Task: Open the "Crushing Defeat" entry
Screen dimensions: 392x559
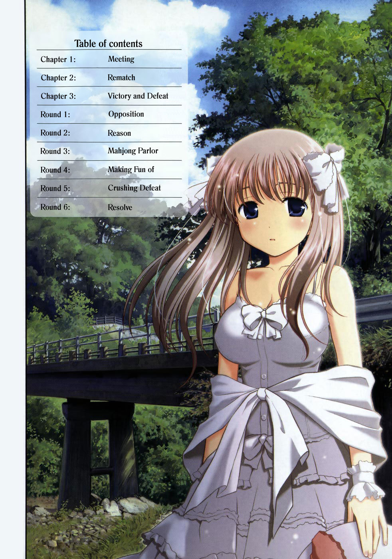Action: coord(134,188)
